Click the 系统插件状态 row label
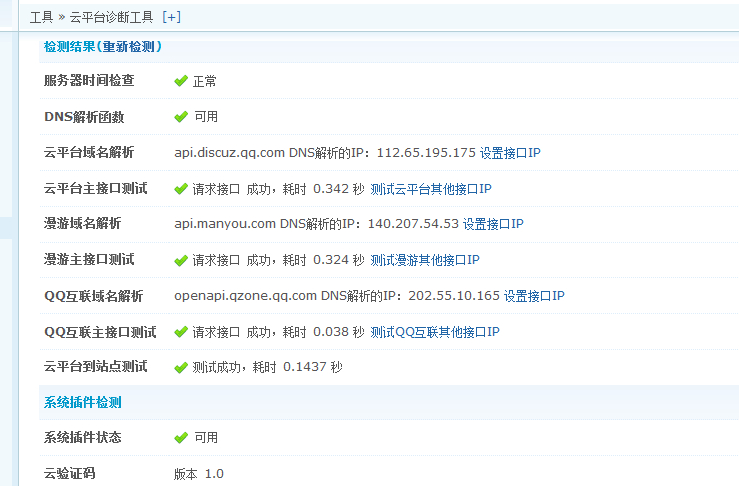The width and height of the screenshot is (739, 486). [82, 437]
